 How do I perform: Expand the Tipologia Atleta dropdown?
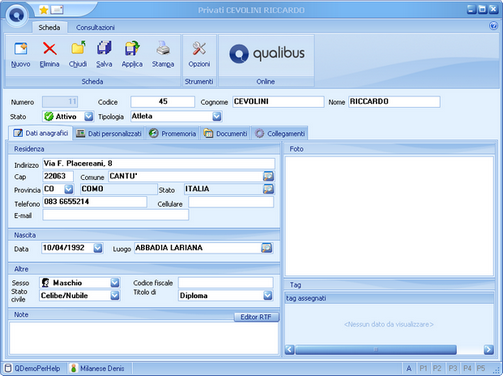click(x=217, y=116)
